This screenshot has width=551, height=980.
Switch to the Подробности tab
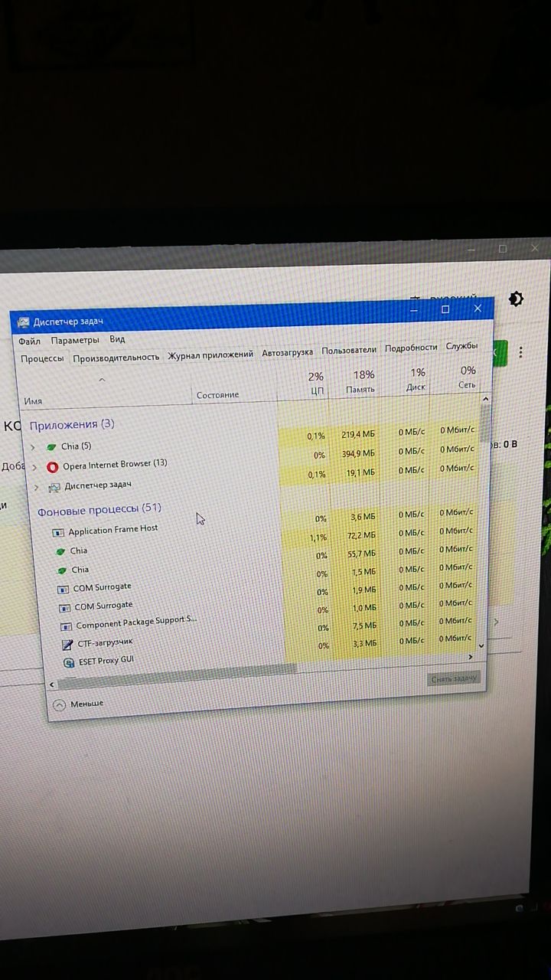point(411,348)
